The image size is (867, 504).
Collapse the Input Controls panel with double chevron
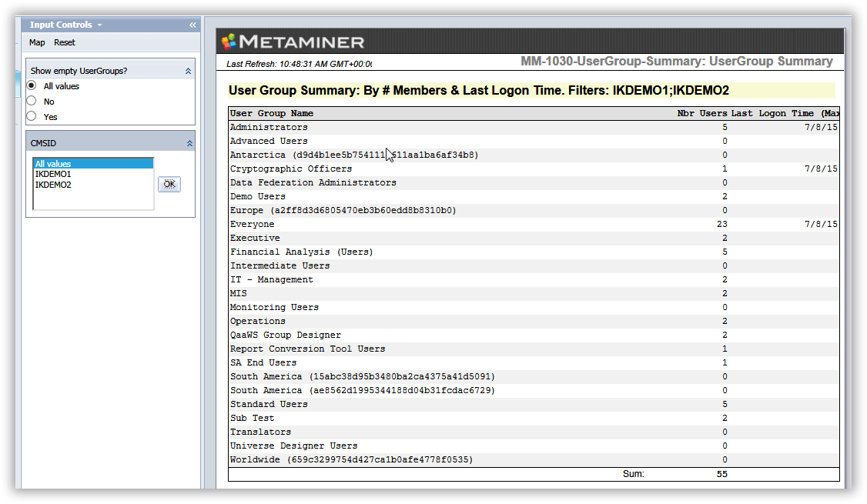[x=192, y=25]
